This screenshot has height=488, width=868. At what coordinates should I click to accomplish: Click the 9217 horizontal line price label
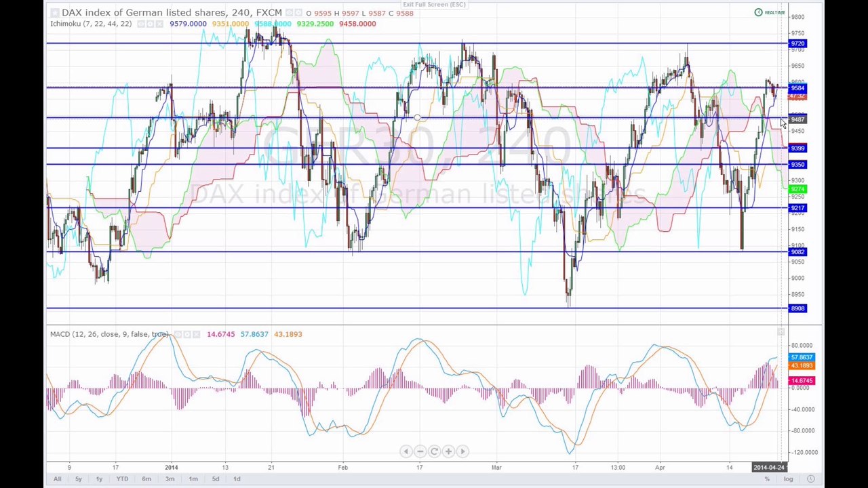click(797, 208)
